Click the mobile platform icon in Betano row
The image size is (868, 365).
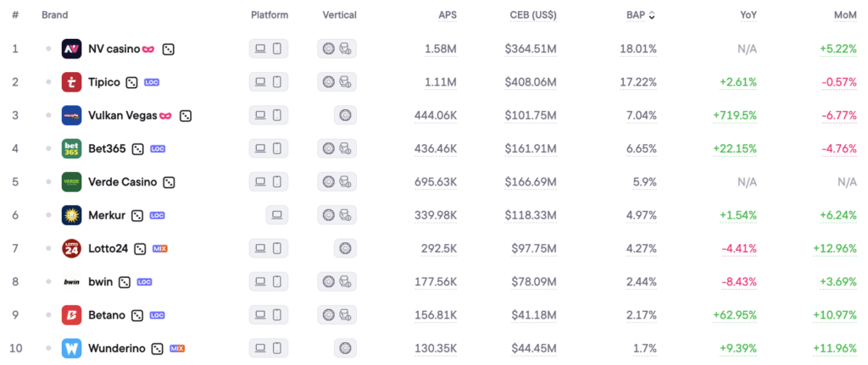click(277, 315)
